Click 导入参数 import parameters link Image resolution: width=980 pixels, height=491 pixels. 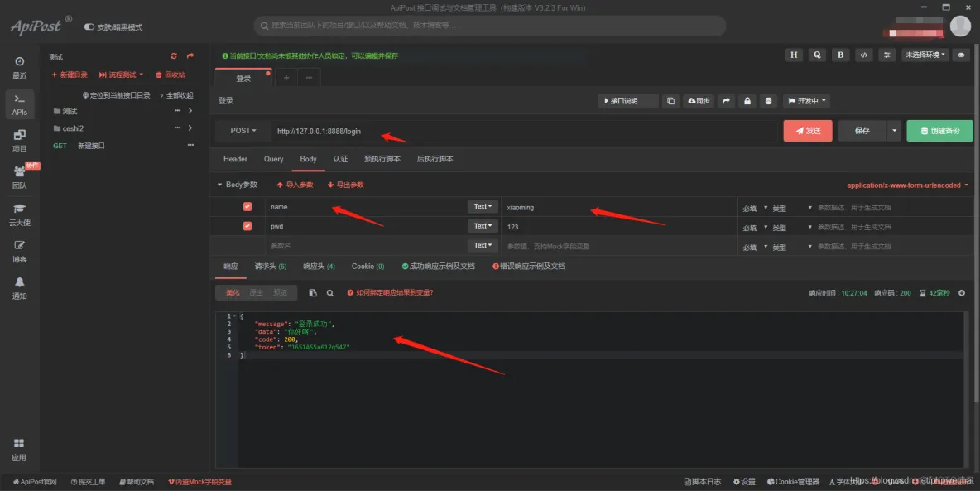coord(295,185)
